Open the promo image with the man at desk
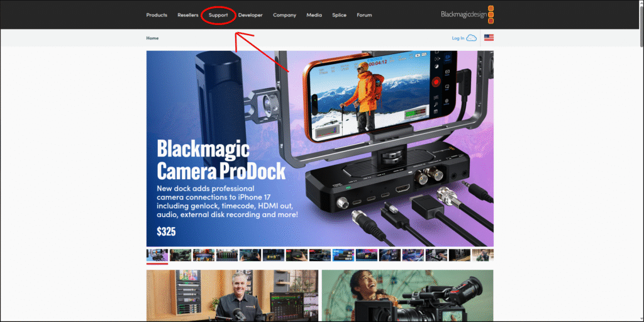The width and height of the screenshot is (644, 322). (x=231, y=296)
